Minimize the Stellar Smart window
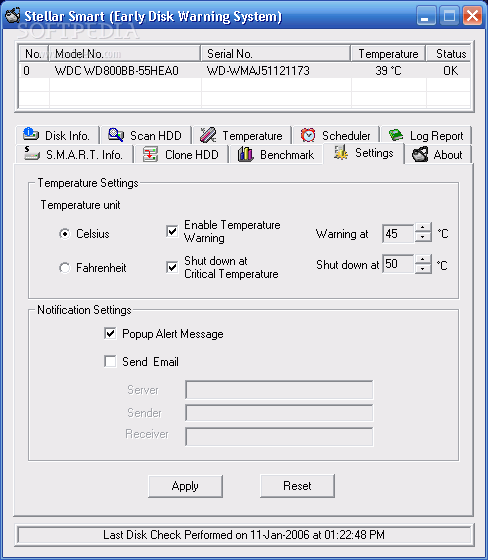 [x=426, y=16]
